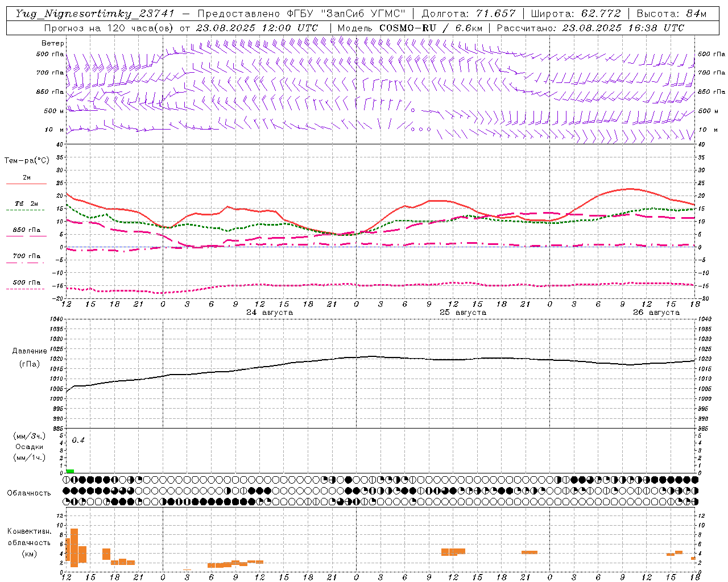The width and height of the screenshot is (728, 582).
Task: Click the Модель COSMO-RU / 6.6км label
Action: [410, 28]
